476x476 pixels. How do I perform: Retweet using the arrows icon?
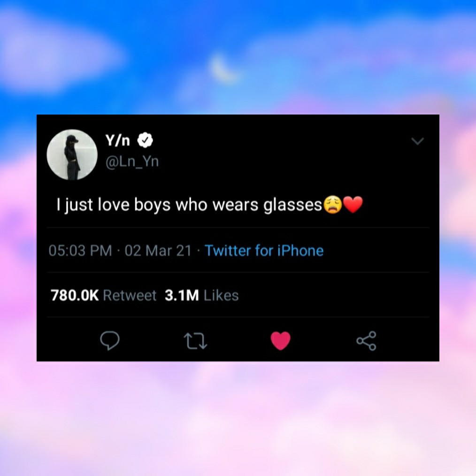pos(195,341)
